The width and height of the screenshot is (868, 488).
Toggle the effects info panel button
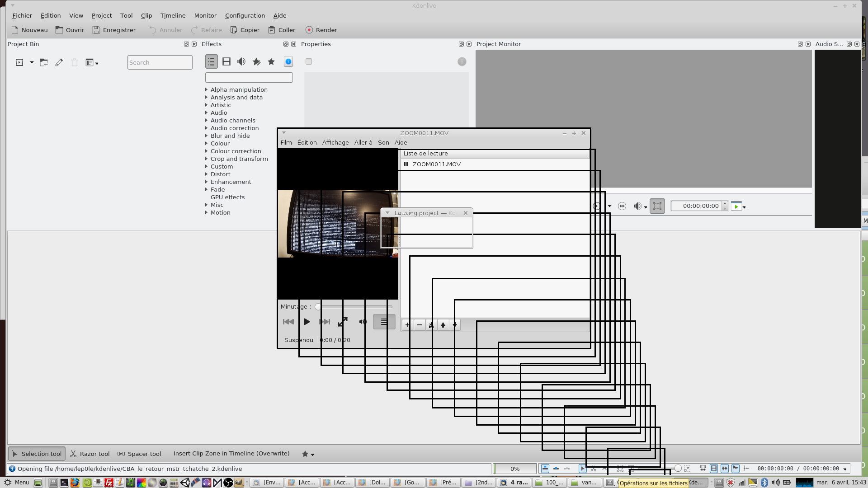tap(288, 61)
